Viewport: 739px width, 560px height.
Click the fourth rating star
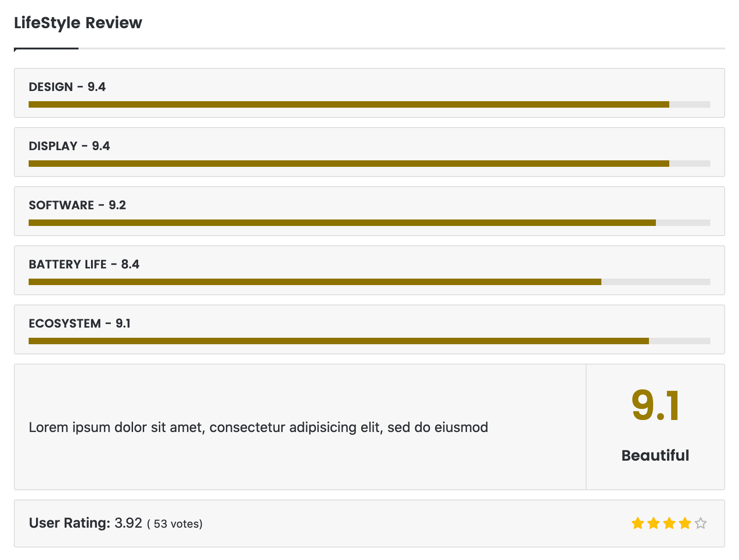pyautogui.click(x=685, y=523)
